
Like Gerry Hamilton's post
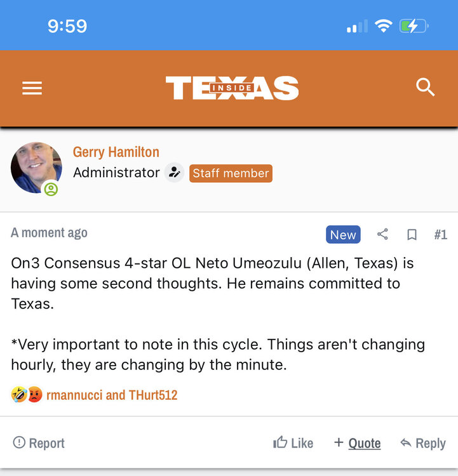(293, 443)
